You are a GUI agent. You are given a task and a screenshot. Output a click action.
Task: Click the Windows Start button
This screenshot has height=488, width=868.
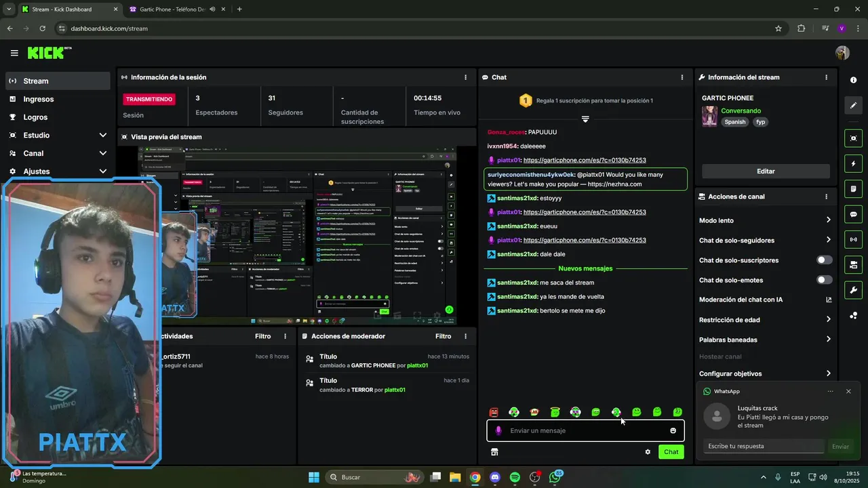[x=314, y=477]
